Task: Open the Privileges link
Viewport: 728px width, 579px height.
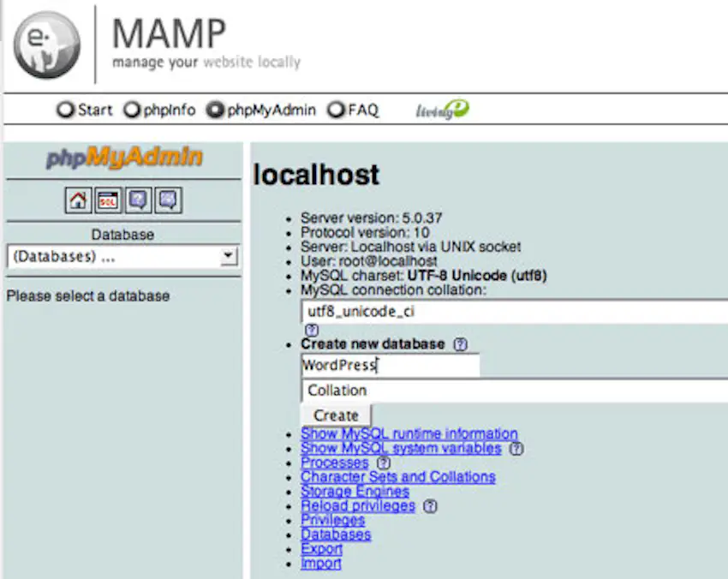Action: (x=332, y=520)
